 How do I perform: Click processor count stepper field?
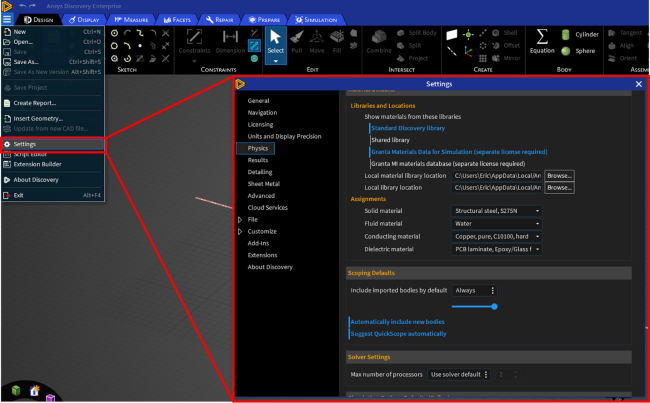[507, 375]
